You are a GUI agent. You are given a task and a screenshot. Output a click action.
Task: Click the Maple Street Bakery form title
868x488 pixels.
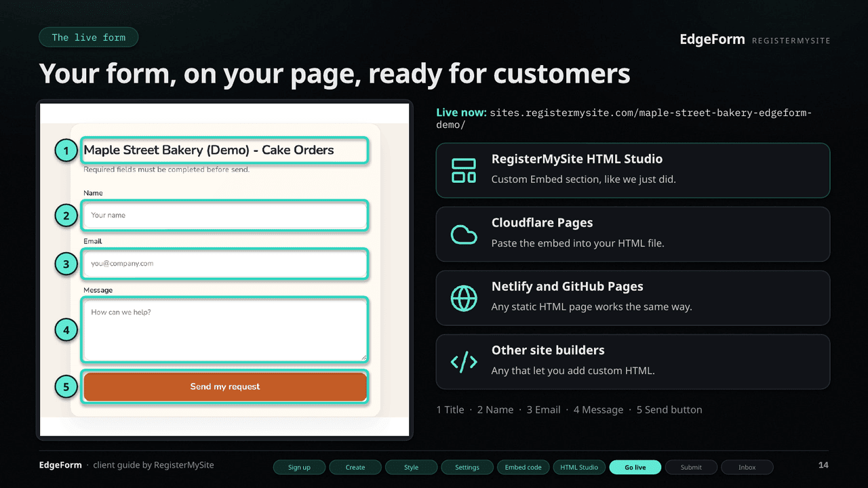click(209, 150)
